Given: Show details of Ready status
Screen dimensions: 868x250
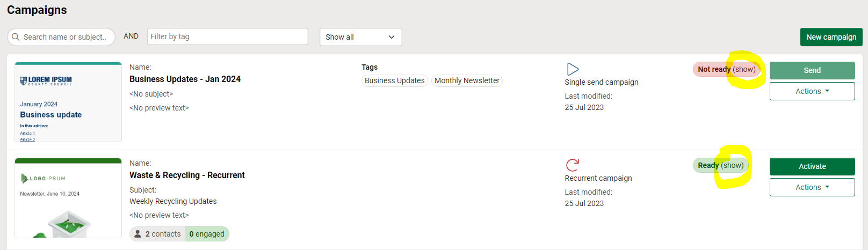Looking at the screenshot, I should pos(732,165).
